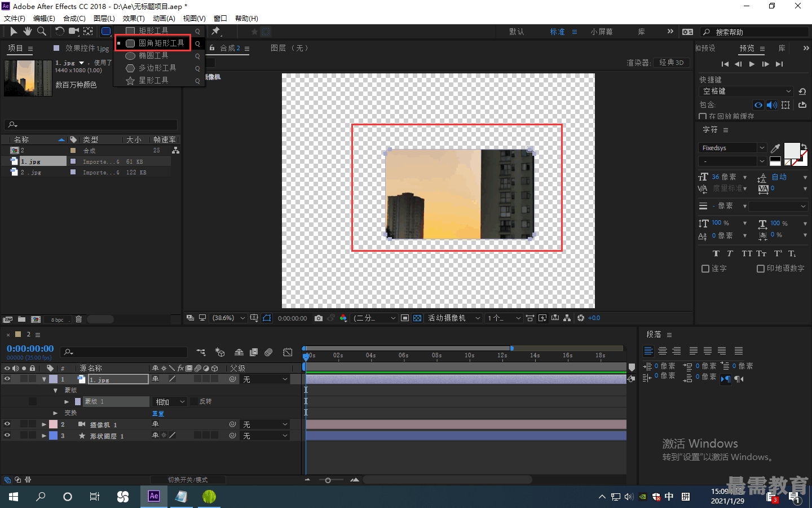Toggle shy layers hide icon
The width and height of the screenshot is (812, 508).
tap(239, 352)
